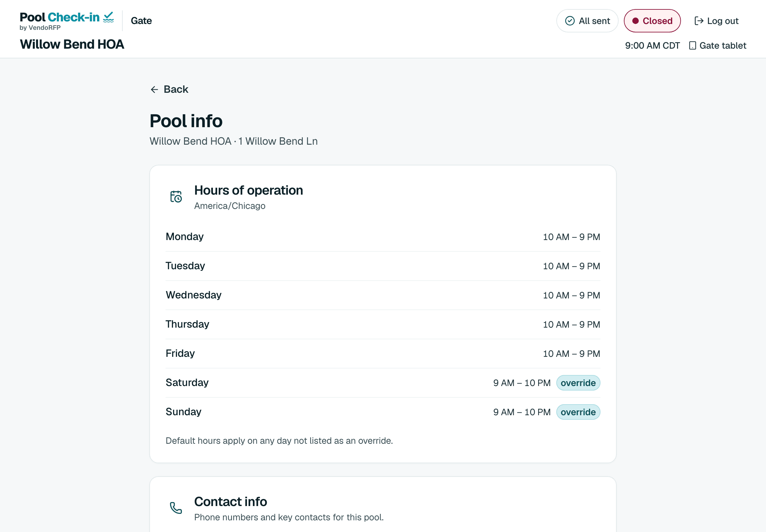766x532 pixels.
Task: Click the Contact info phone icon
Action: [176, 508]
